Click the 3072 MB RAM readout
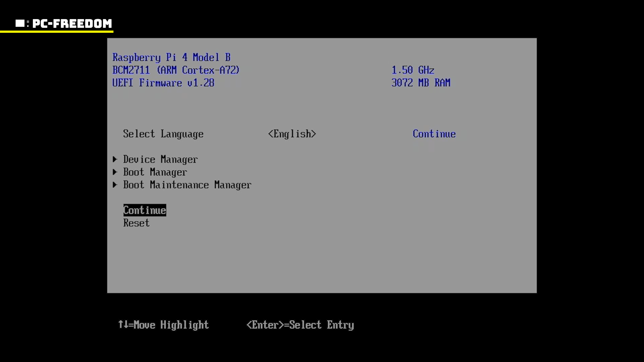The width and height of the screenshot is (644, 362). (421, 83)
